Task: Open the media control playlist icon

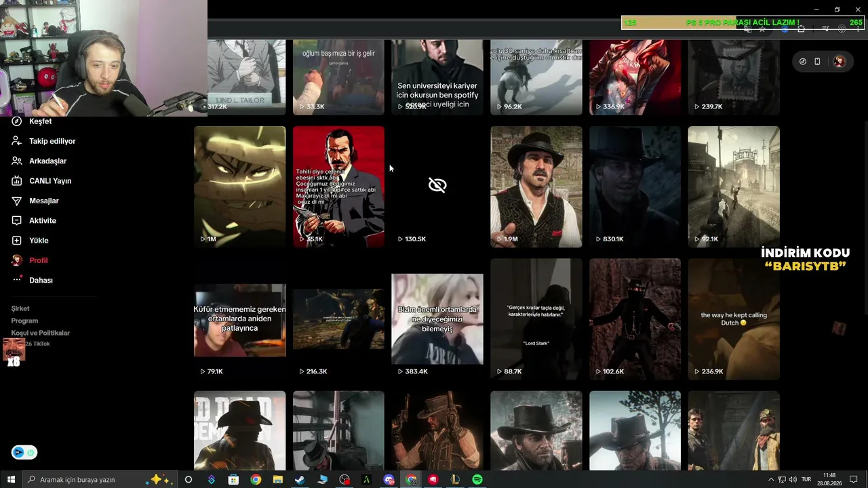Action: click(826, 29)
